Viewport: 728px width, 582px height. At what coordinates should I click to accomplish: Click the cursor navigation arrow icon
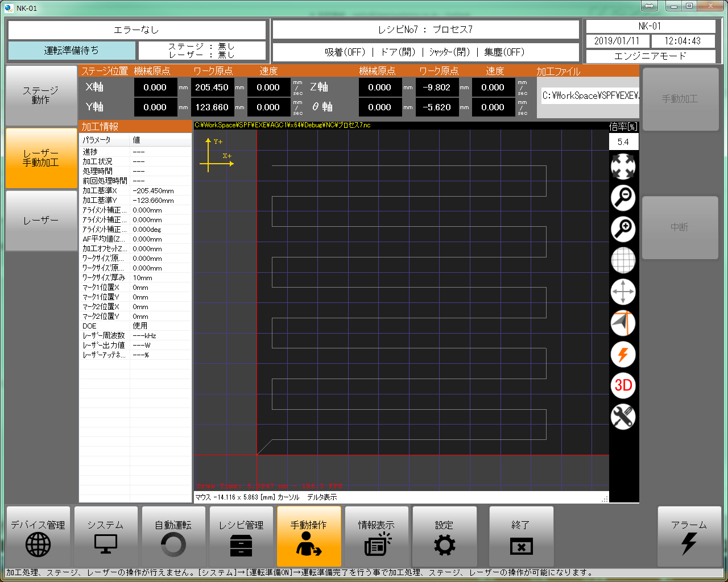point(623,323)
